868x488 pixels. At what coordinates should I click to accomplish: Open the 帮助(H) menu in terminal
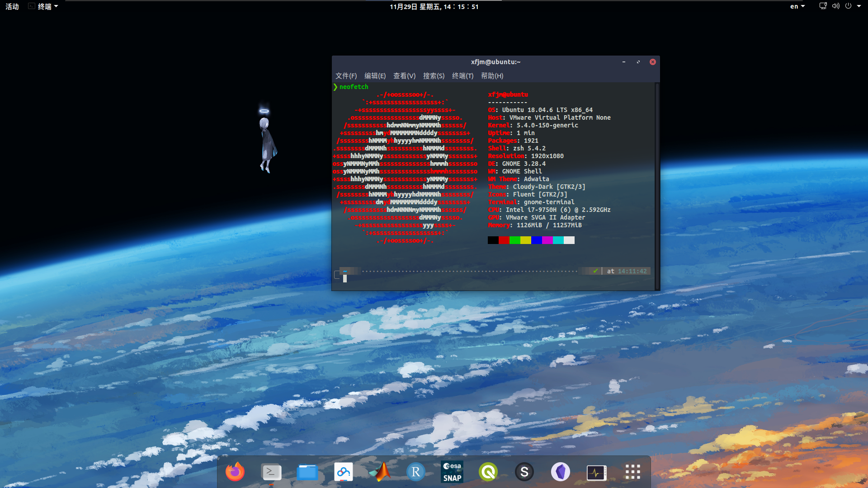[x=492, y=76]
